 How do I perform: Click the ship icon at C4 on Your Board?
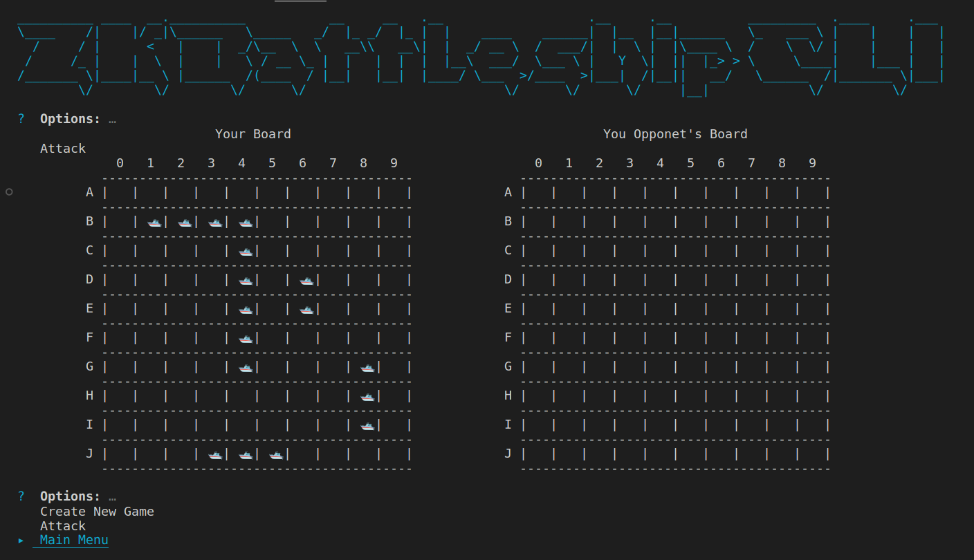[x=246, y=252]
